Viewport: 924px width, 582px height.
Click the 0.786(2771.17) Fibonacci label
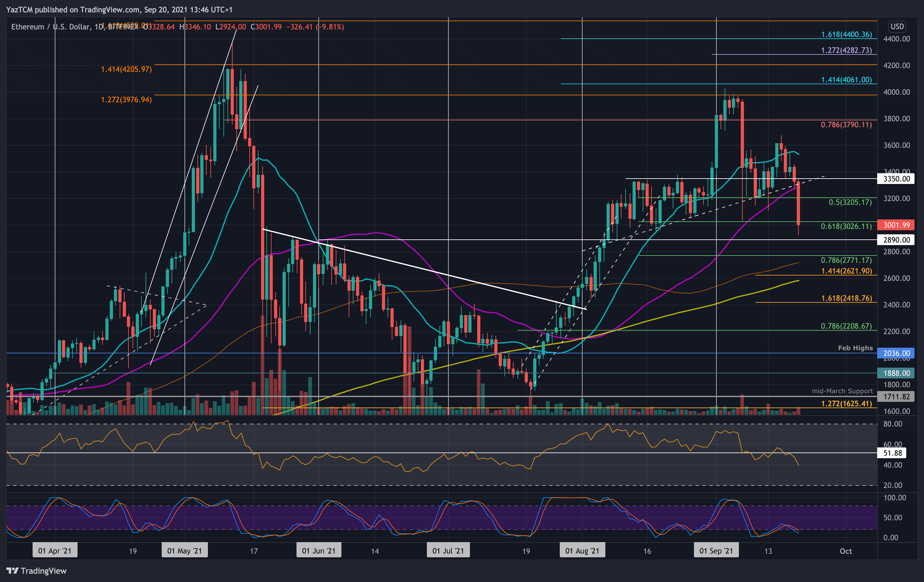click(846, 260)
